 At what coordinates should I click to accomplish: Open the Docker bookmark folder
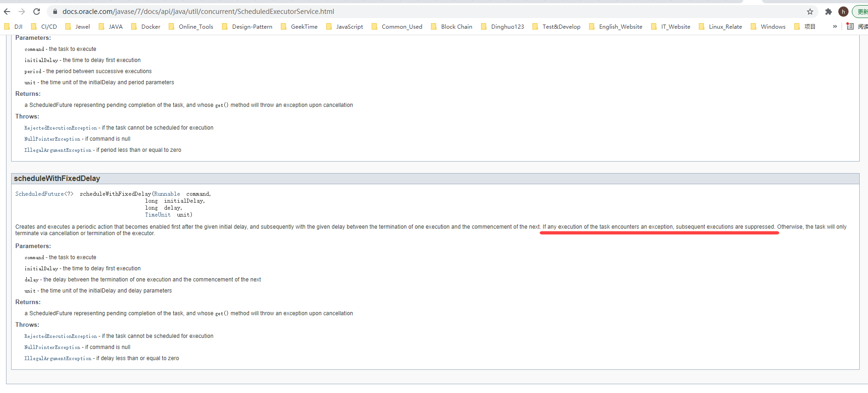pyautogui.click(x=146, y=26)
